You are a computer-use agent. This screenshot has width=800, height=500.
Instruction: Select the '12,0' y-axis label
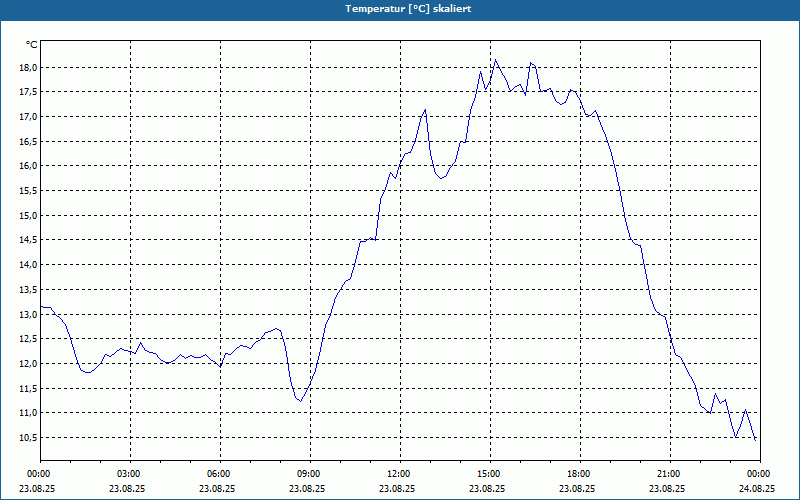[x=30, y=363]
